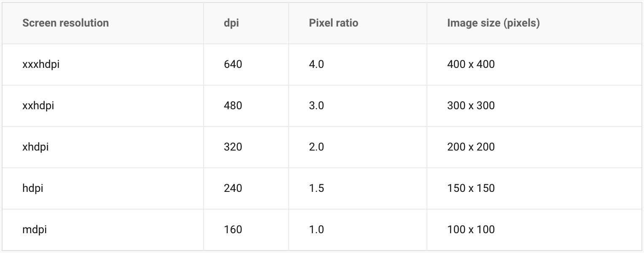Click the Image size (pixels) header
This screenshot has width=644, height=253.
click(493, 23)
